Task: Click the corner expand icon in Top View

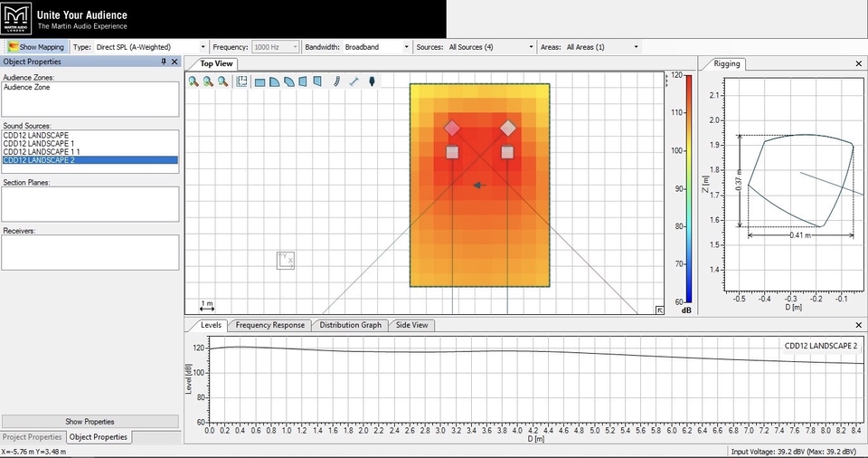Action: 659,310
